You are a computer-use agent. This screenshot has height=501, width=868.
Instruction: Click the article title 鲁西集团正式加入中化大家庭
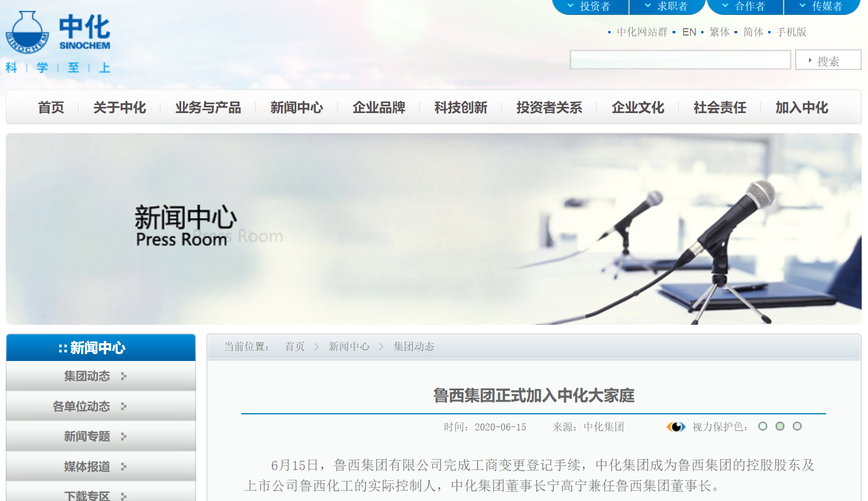click(x=534, y=395)
